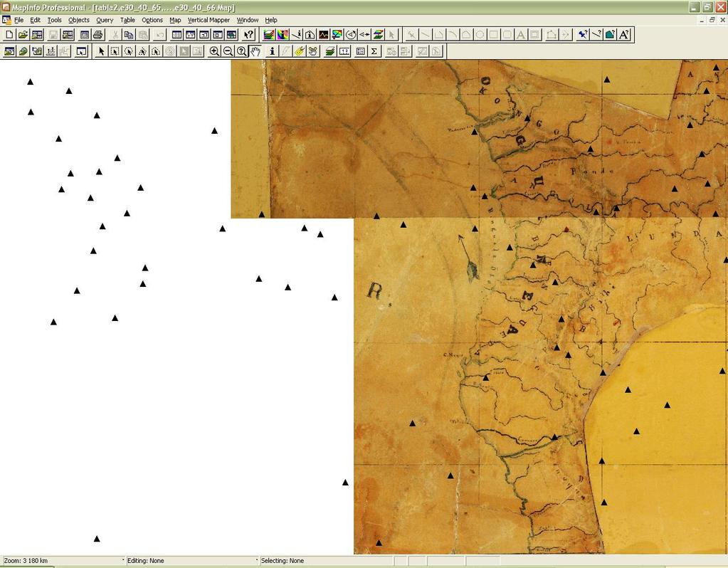The width and height of the screenshot is (728, 568).
Task: Create a new table with New Table icon
Action: 9,35
